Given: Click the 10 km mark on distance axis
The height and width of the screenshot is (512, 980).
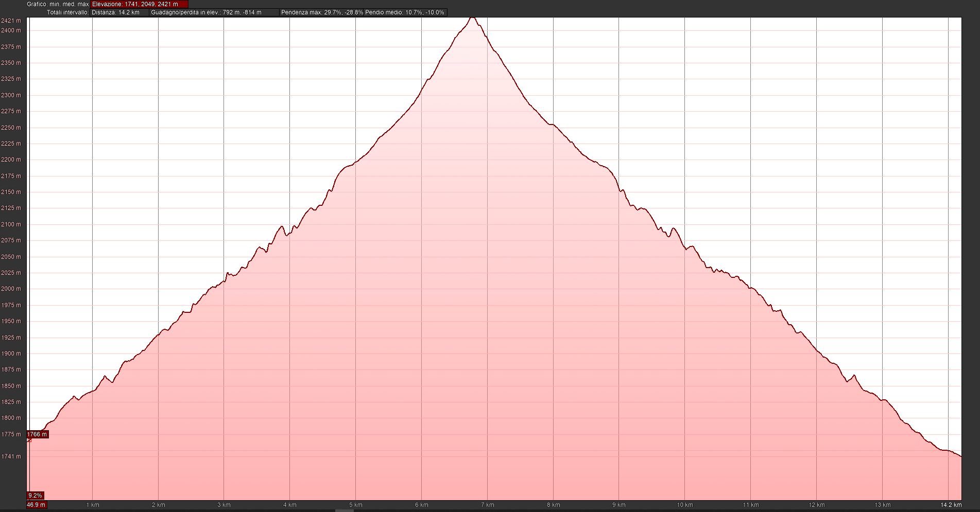Looking at the screenshot, I should [x=684, y=505].
